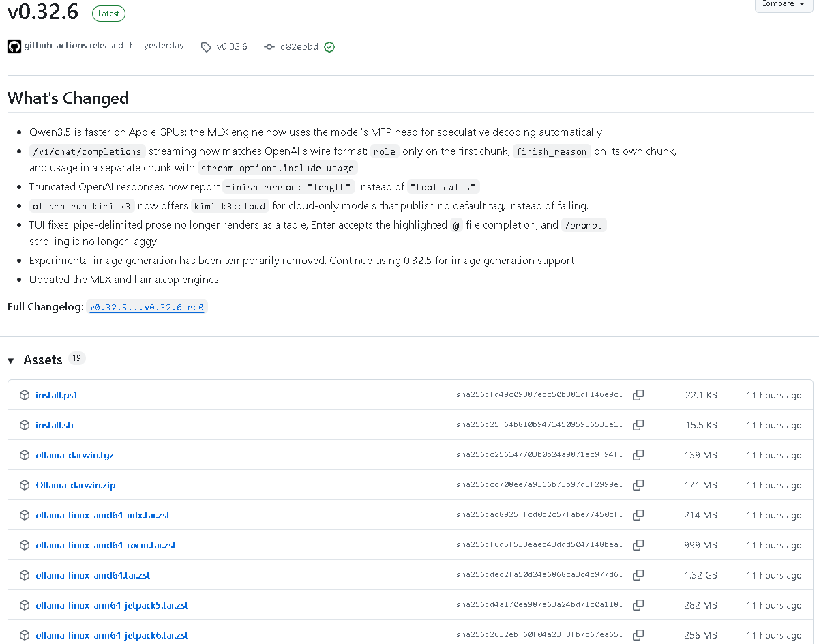Click the green verified check icon

pyautogui.click(x=329, y=47)
